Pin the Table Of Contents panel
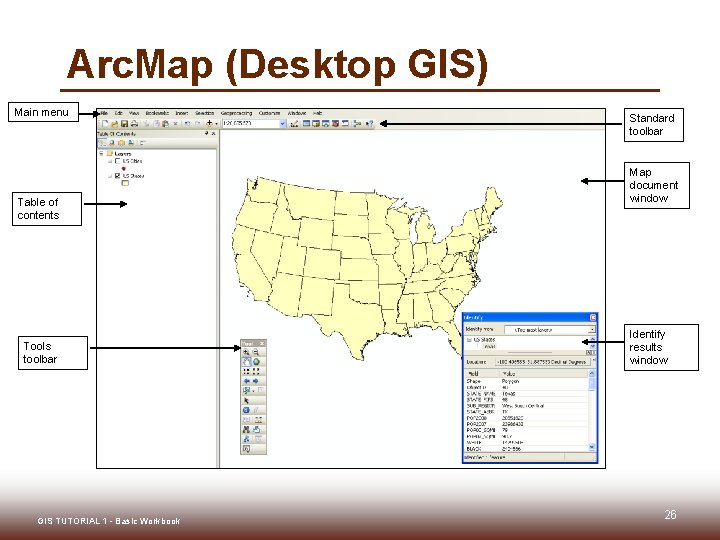 tap(206, 134)
